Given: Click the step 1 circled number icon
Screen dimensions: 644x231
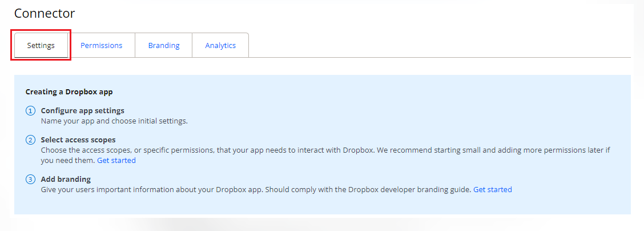Looking at the screenshot, I should click(x=30, y=111).
